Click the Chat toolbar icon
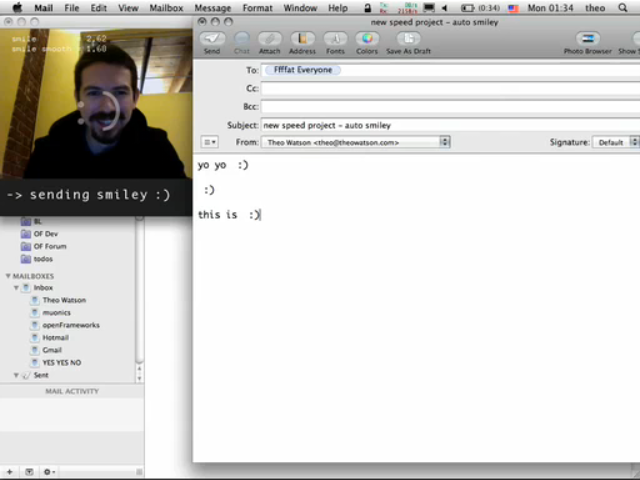Screen dimensions: 640x480 tap(242, 39)
